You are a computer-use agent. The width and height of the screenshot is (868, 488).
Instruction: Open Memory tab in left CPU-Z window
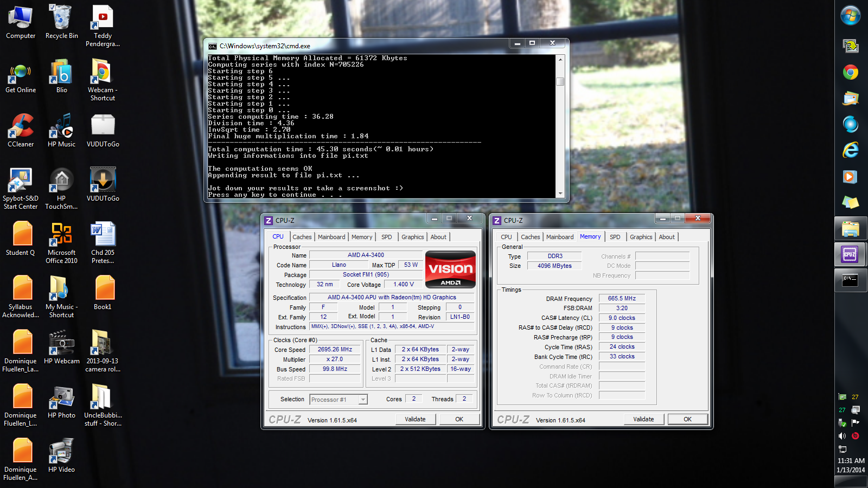(x=362, y=237)
